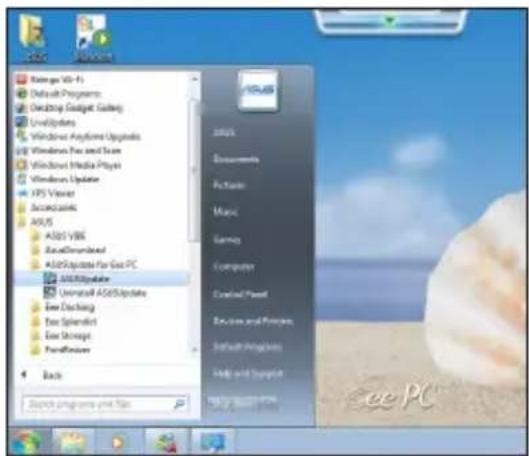
Task: Open Windows Update
Action: tap(58, 179)
